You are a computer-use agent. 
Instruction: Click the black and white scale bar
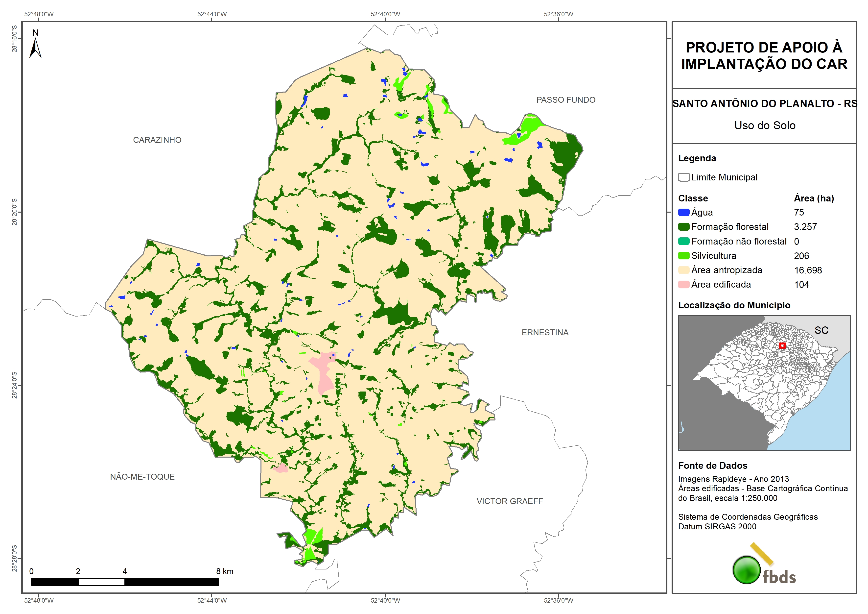tap(125, 582)
